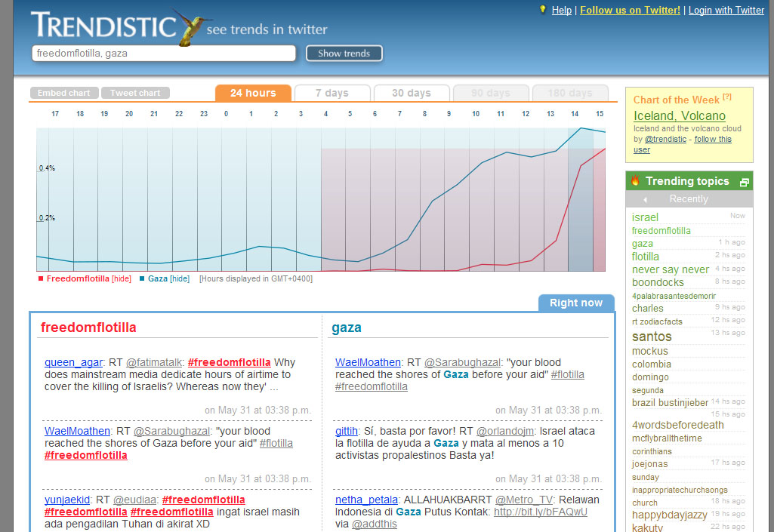
Task: Select the 90 days tab
Action: click(x=491, y=93)
